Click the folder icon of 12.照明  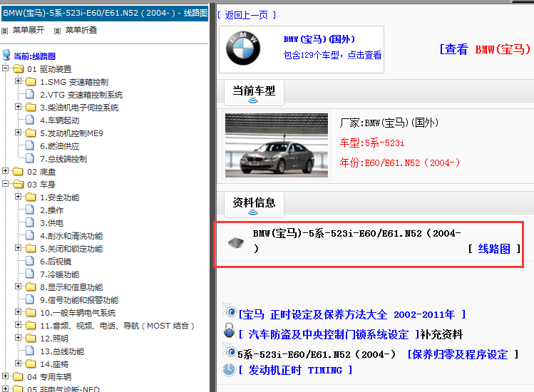coord(31,339)
